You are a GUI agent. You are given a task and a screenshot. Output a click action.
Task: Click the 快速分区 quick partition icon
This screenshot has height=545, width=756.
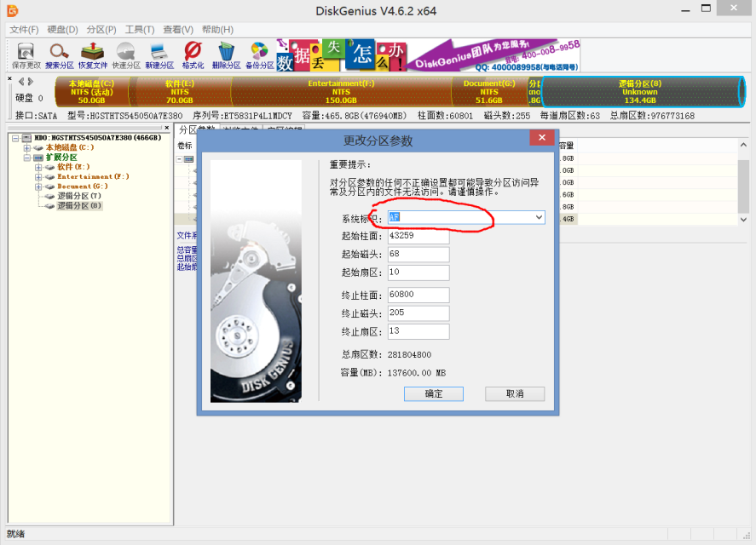126,55
